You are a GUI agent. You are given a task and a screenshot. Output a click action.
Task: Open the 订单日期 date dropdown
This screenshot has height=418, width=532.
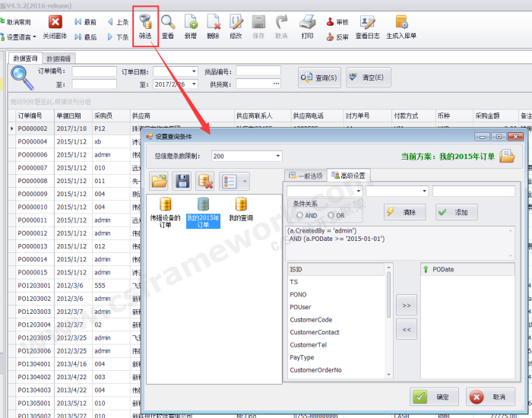pos(194,71)
